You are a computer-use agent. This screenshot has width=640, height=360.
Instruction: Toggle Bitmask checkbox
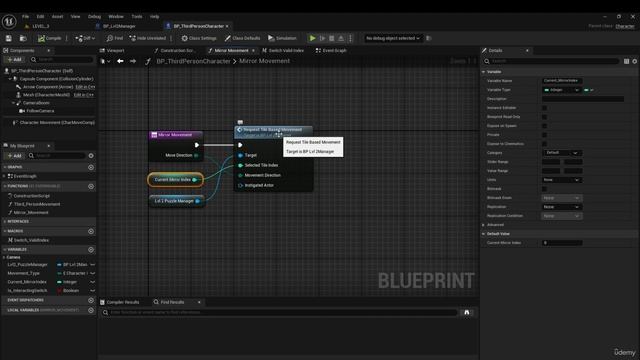(x=544, y=189)
